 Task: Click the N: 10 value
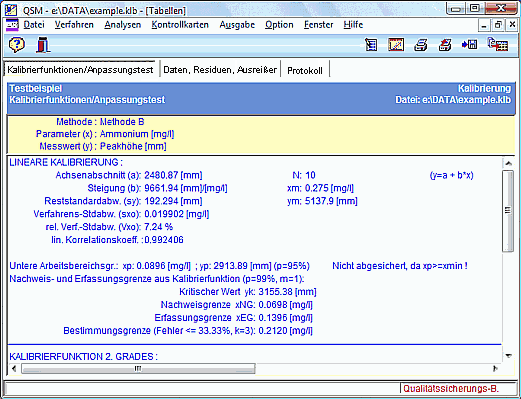[x=304, y=175]
